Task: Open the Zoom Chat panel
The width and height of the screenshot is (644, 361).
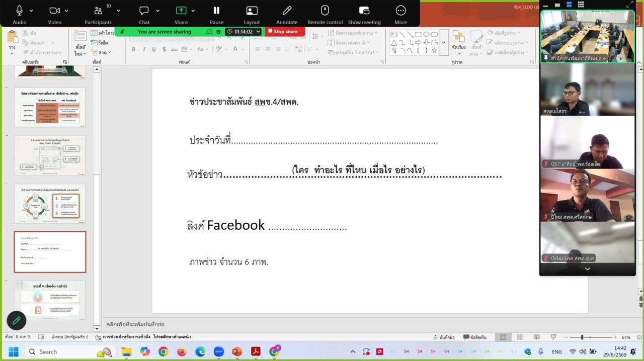Action: pos(144,15)
